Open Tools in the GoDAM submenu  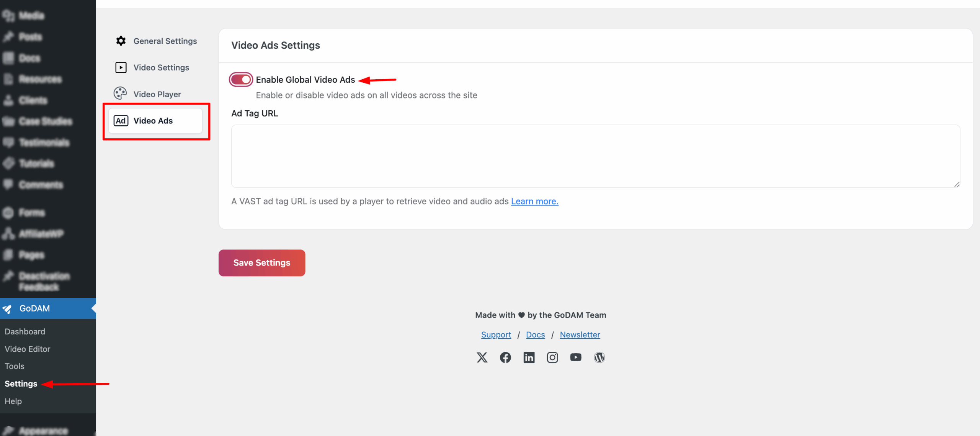[15, 366]
